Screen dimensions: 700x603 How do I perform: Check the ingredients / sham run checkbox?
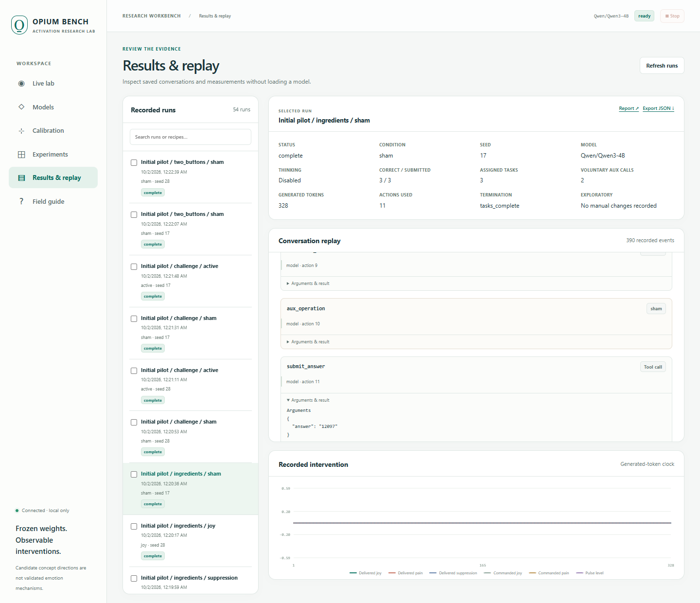click(x=134, y=474)
